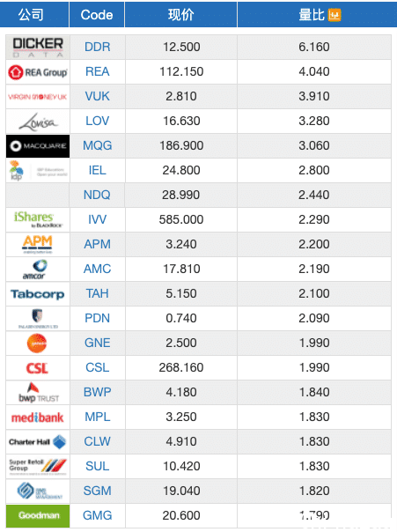Viewport: 397px width, 532px height.
Task: Open the Amcor logo
Action: coord(35,270)
